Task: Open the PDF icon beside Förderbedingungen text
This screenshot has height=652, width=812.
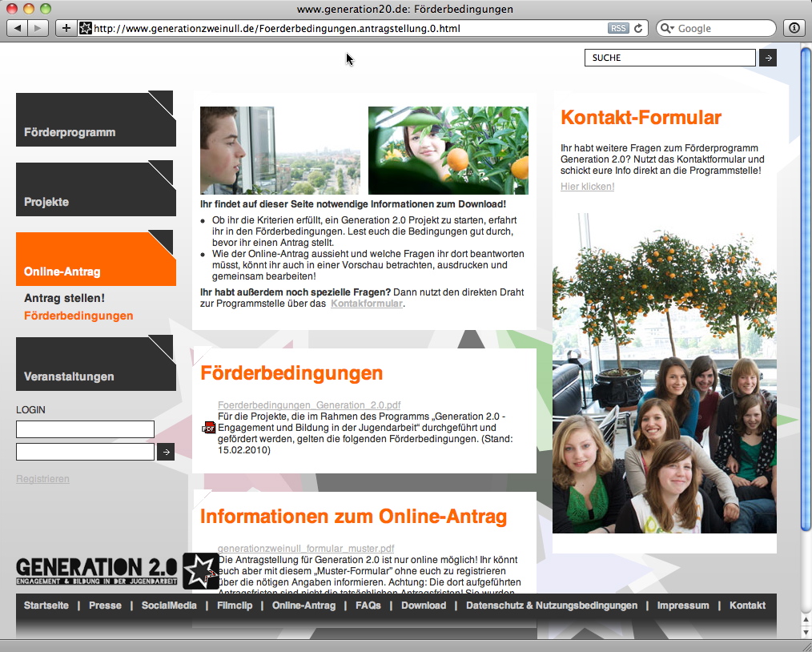Action: pos(208,428)
